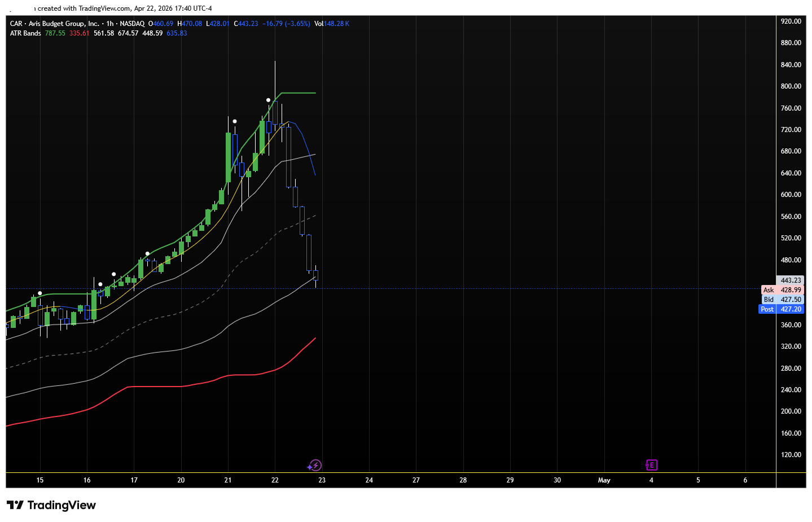Click date 15 on the time axis
This screenshot has width=812, height=522.
click(x=40, y=480)
